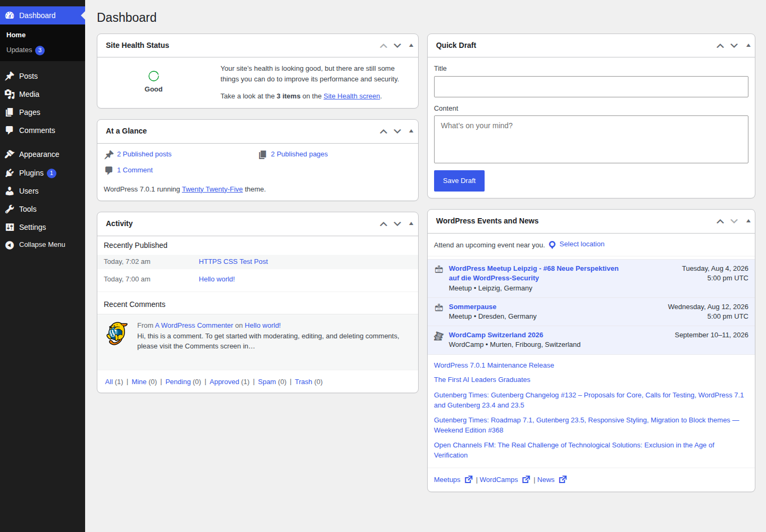Open 2 Published posts link
Viewport: 766px width, 532px height.
(144, 154)
